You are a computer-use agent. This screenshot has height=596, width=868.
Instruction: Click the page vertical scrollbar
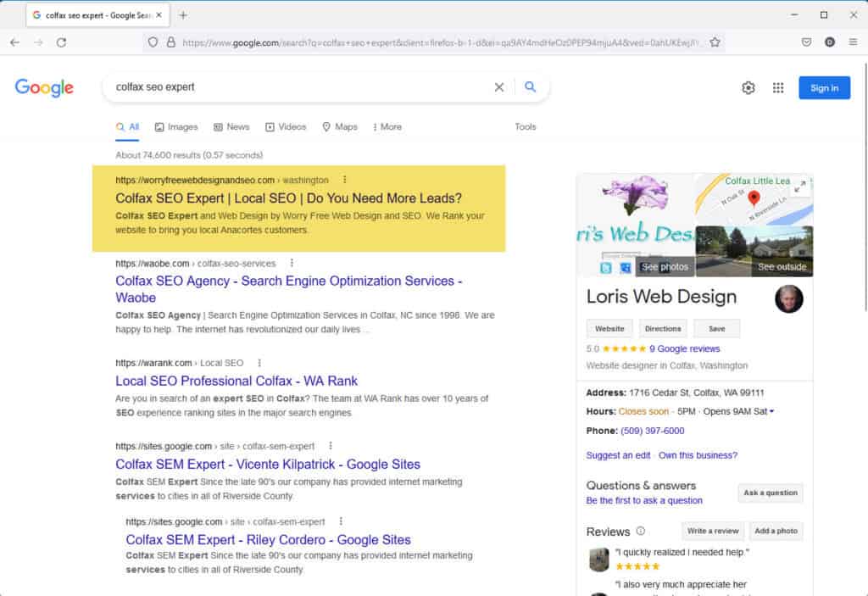[864, 187]
